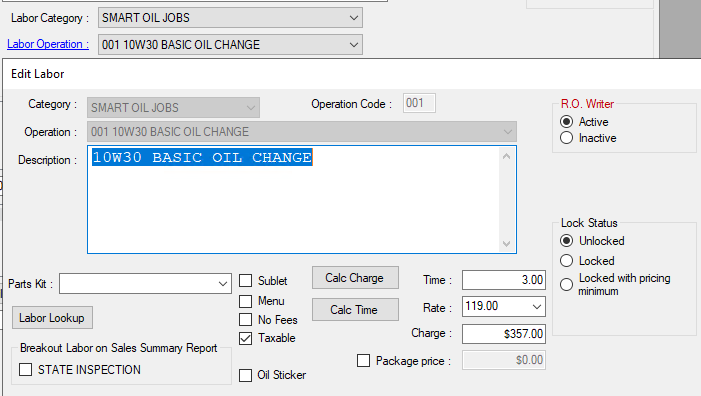Click the Operation Code field

pos(419,103)
